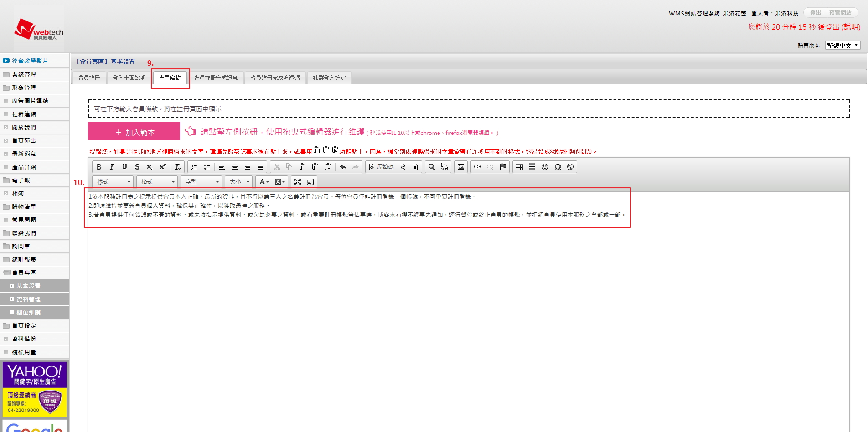Center align the text
868x432 pixels.
235,167
